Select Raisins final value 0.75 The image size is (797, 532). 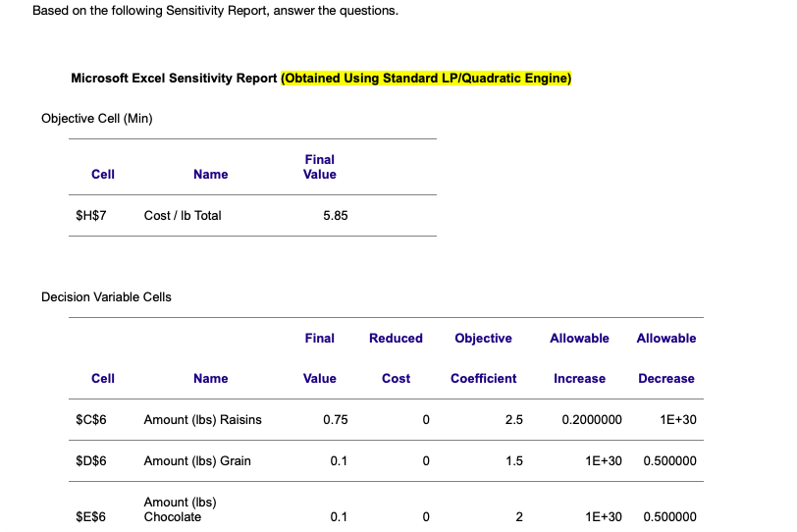(336, 420)
